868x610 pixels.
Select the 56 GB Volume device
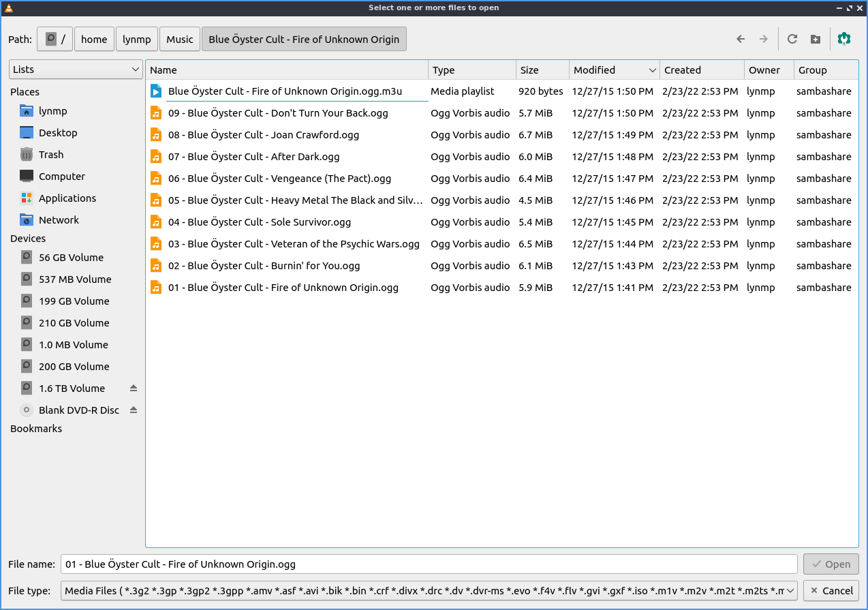point(71,258)
